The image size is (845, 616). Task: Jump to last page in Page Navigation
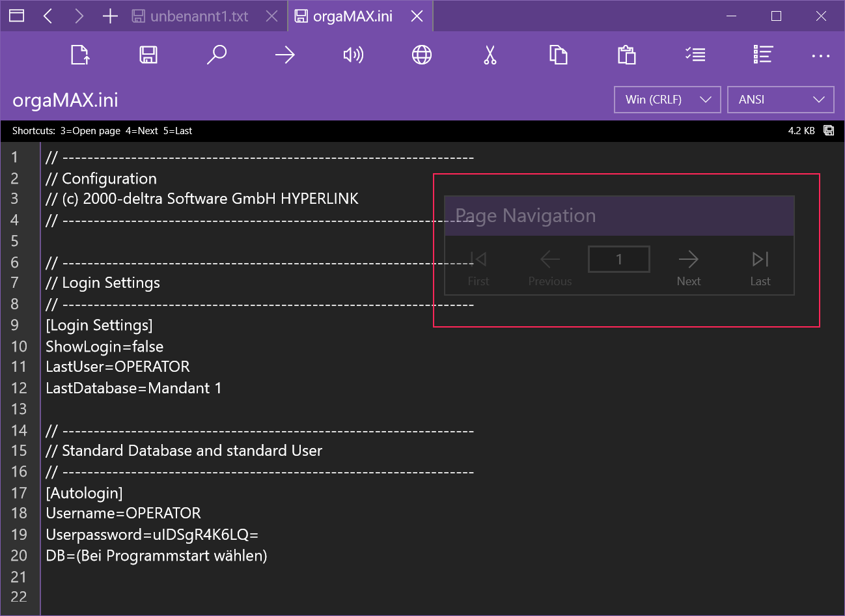point(760,268)
